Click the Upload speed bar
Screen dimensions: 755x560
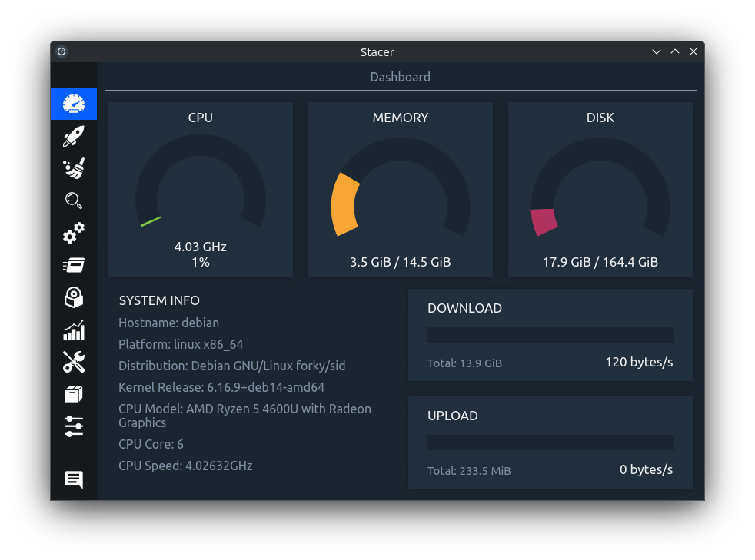coord(550,442)
